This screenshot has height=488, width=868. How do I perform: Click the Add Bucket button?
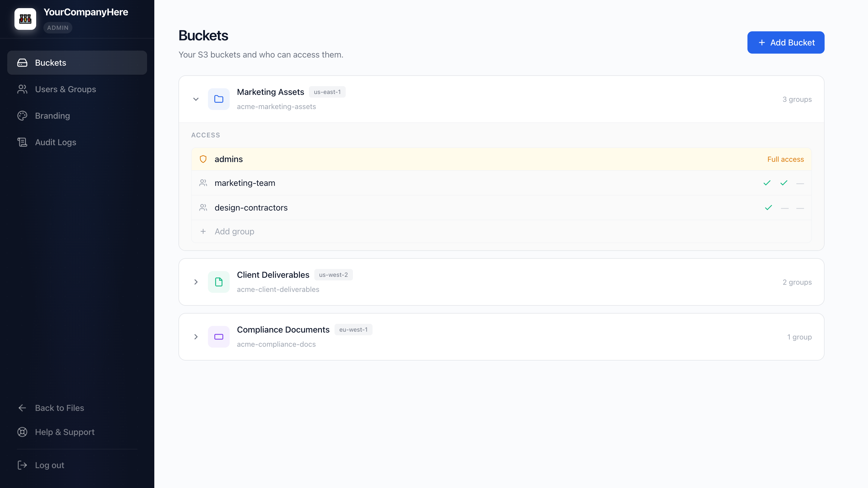pos(785,42)
